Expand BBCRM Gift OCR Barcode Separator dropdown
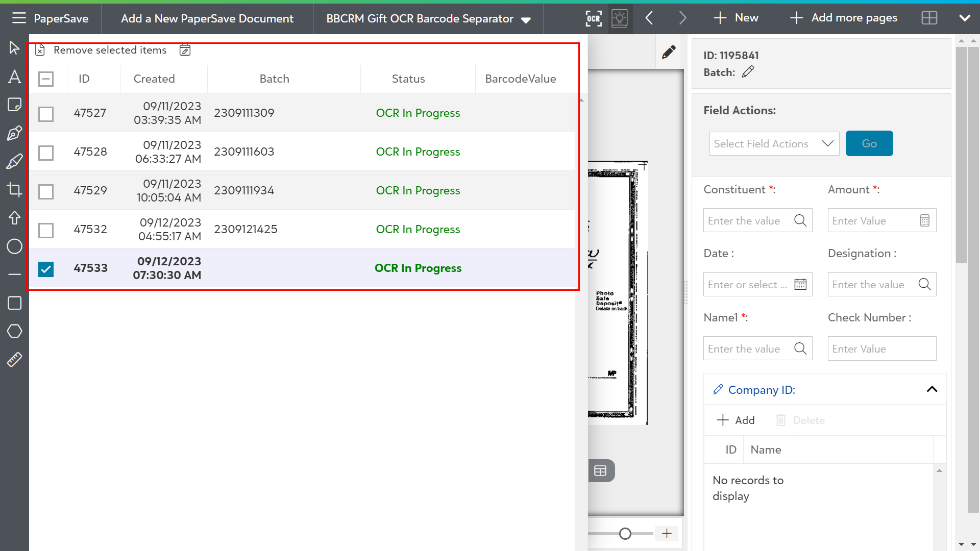The height and width of the screenshot is (551, 980). tap(526, 20)
